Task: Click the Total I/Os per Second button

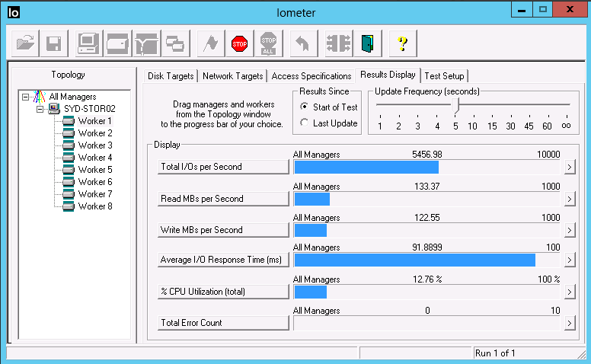Action: [223, 167]
